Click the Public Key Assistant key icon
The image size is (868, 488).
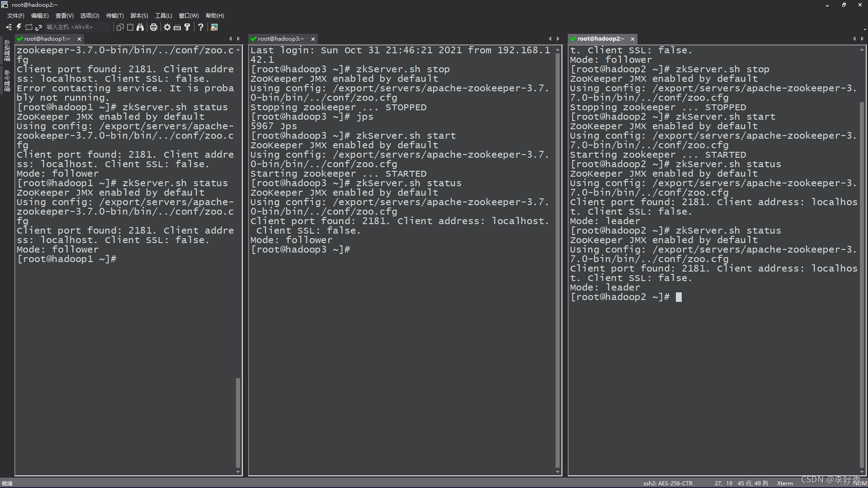[x=187, y=27]
